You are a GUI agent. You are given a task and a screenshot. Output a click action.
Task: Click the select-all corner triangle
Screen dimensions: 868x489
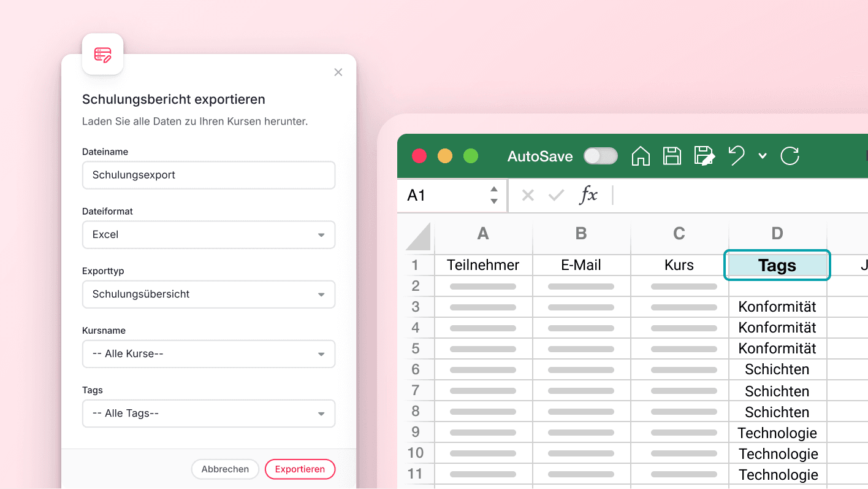(419, 236)
